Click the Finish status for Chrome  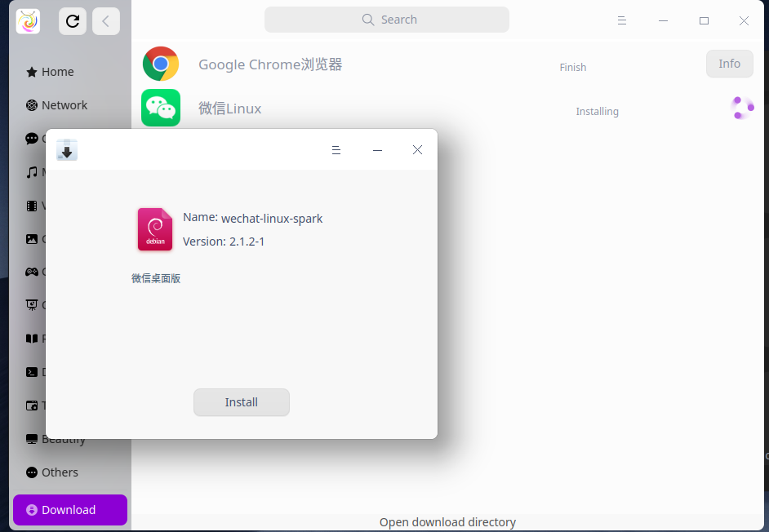click(x=573, y=67)
